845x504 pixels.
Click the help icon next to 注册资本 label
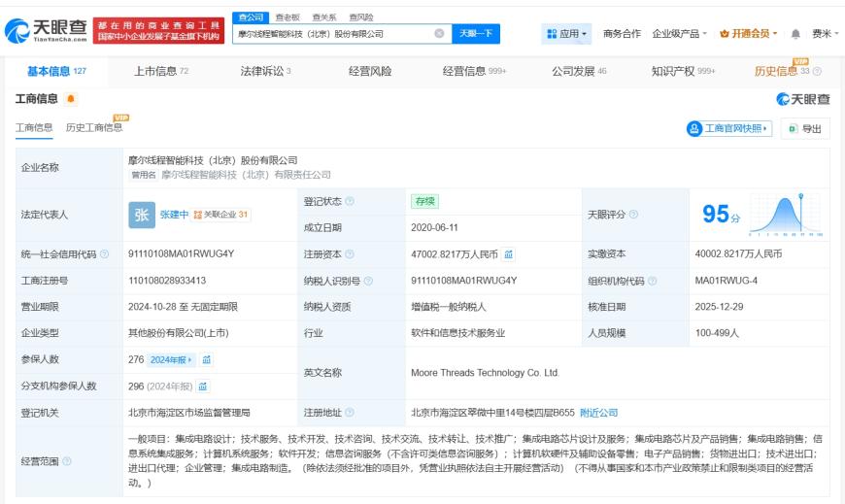coord(350,253)
